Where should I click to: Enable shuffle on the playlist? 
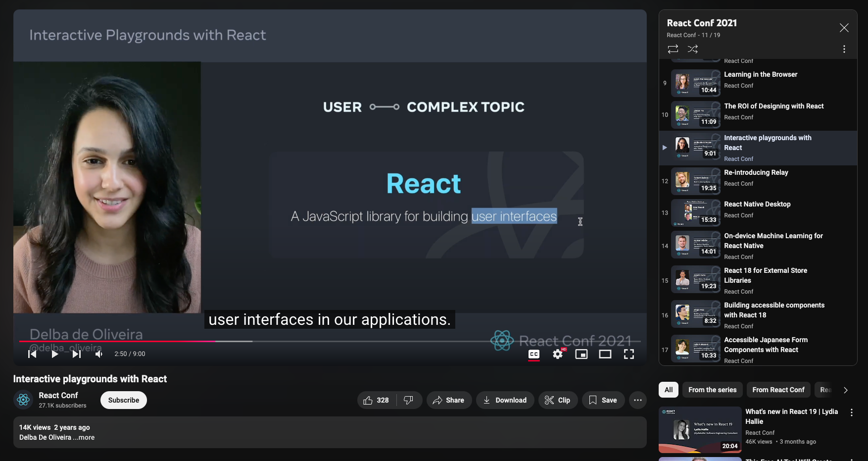coord(692,49)
